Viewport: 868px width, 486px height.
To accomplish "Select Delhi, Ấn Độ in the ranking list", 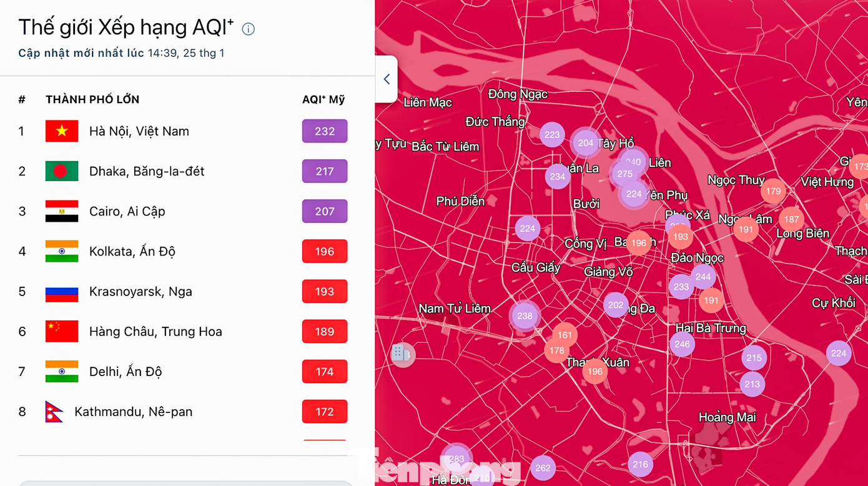I will pyautogui.click(x=125, y=372).
